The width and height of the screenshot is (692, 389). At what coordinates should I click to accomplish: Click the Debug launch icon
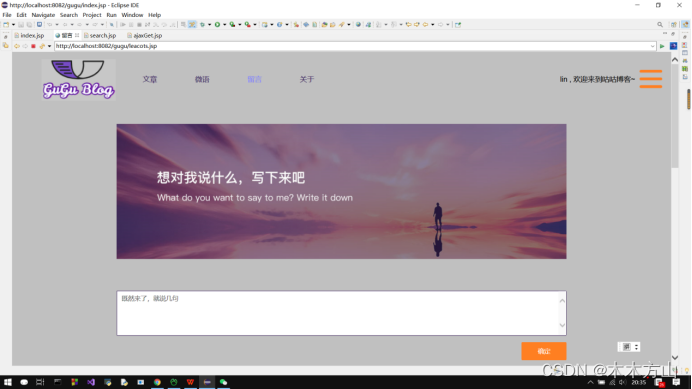(202, 25)
